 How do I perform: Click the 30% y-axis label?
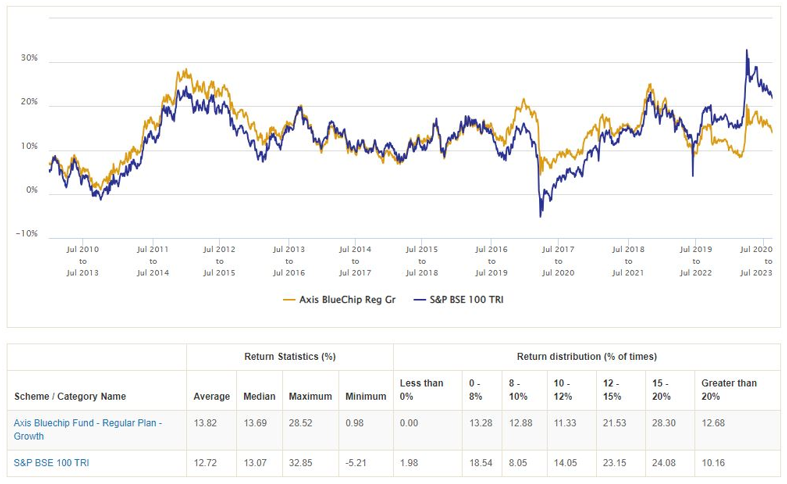29,58
